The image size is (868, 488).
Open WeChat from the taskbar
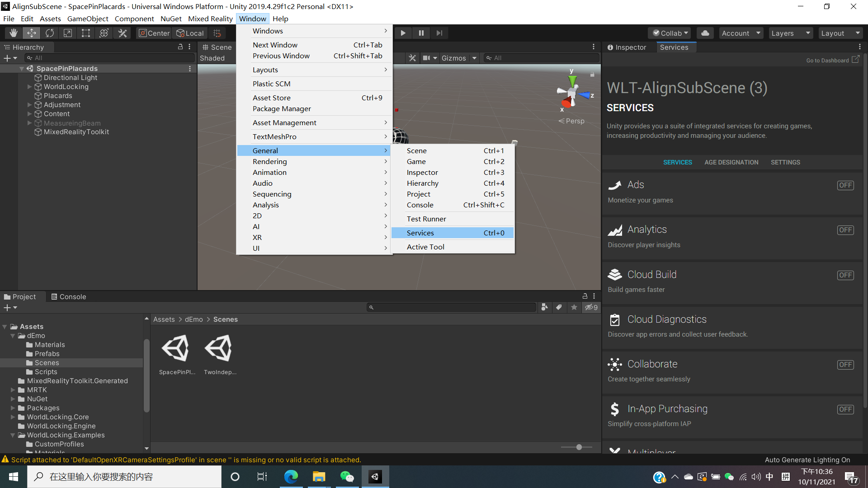click(x=347, y=477)
